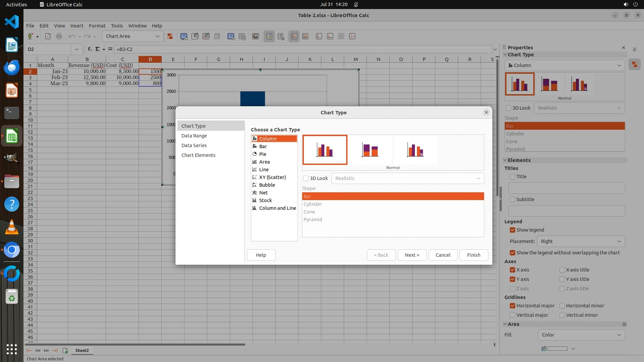This screenshot has height=362, width=644.
Task: Pick the Column and Line chart type
Action: click(277, 208)
